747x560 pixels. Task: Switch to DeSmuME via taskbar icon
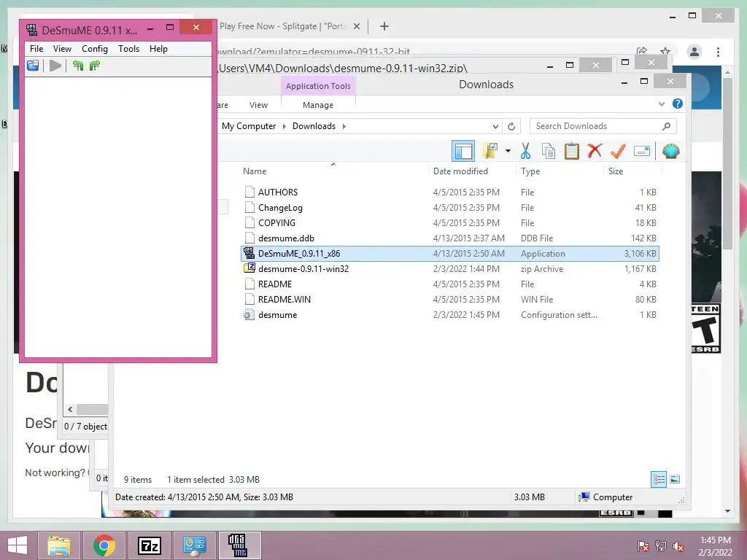[x=239, y=545]
